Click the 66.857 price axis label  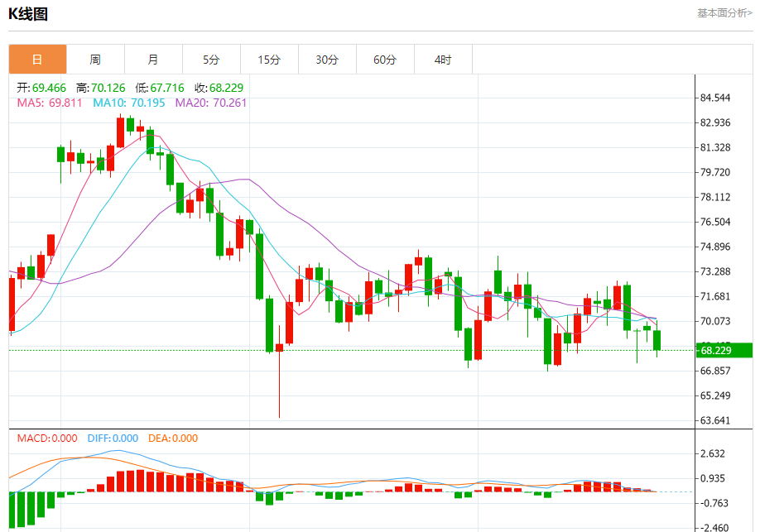coord(715,371)
